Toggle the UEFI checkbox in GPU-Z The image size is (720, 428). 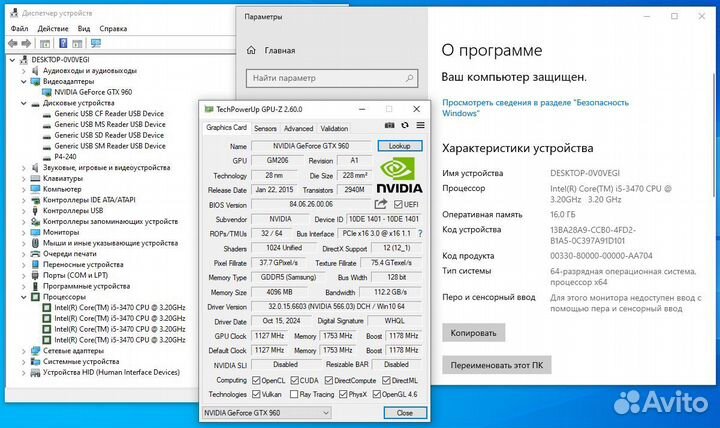pyautogui.click(x=398, y=204)
